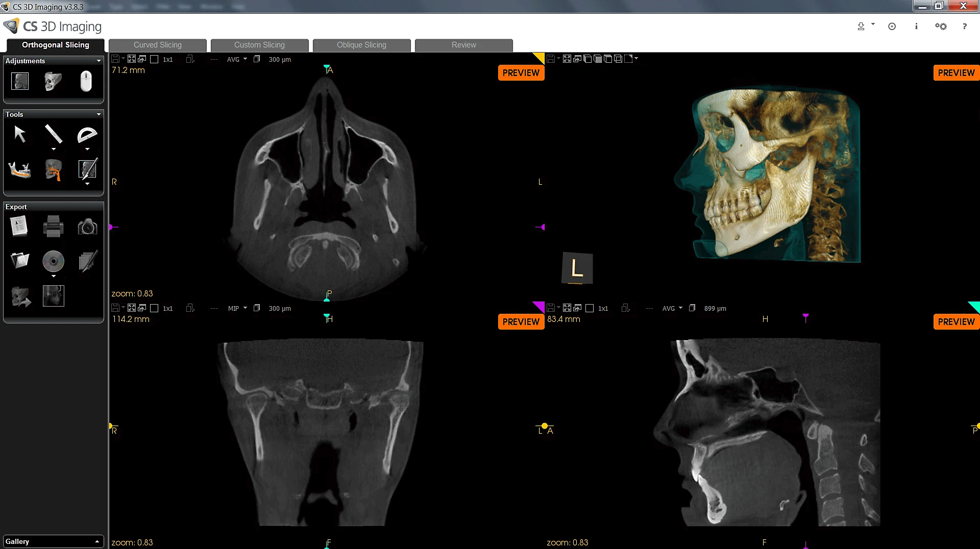Click the L orientation cube in 3D view
This screenshot has height=549, width=980.
(x=577, y=268)
